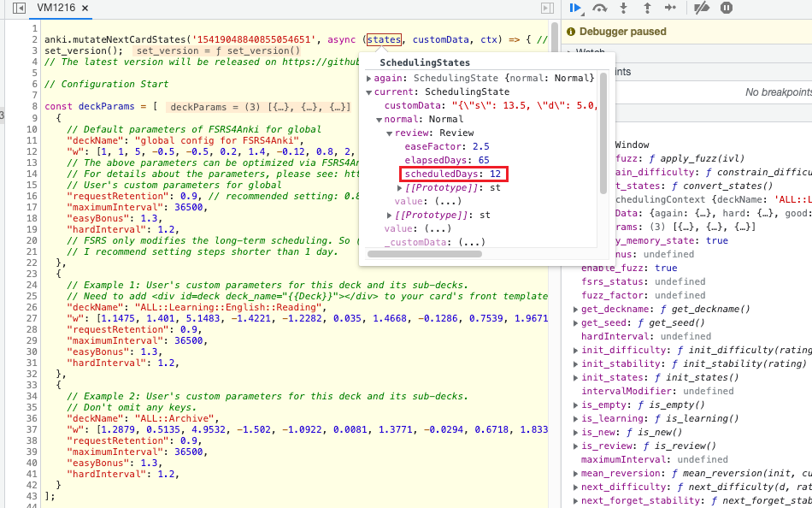Deactivate breakpoints using the toolbar icon
This screenshot has width=812, height=508.
pos(700,9)
